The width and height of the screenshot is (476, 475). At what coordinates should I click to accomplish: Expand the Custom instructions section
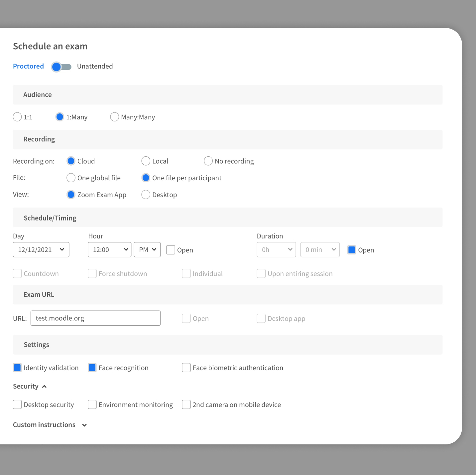point(84,425)
